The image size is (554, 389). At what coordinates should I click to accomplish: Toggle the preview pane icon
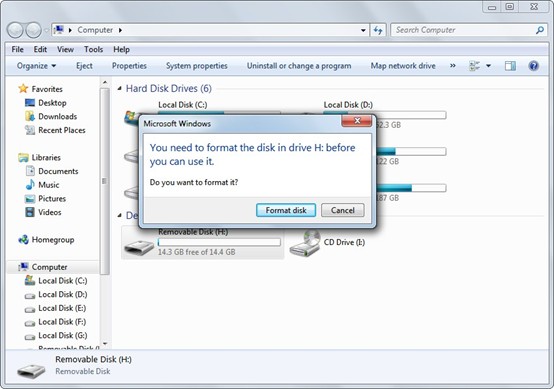(x=510, y=66)
